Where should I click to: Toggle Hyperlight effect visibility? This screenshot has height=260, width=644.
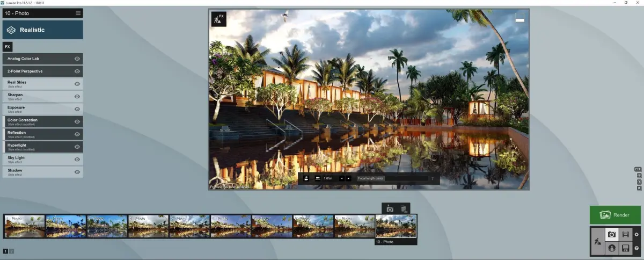coord(77,147)
